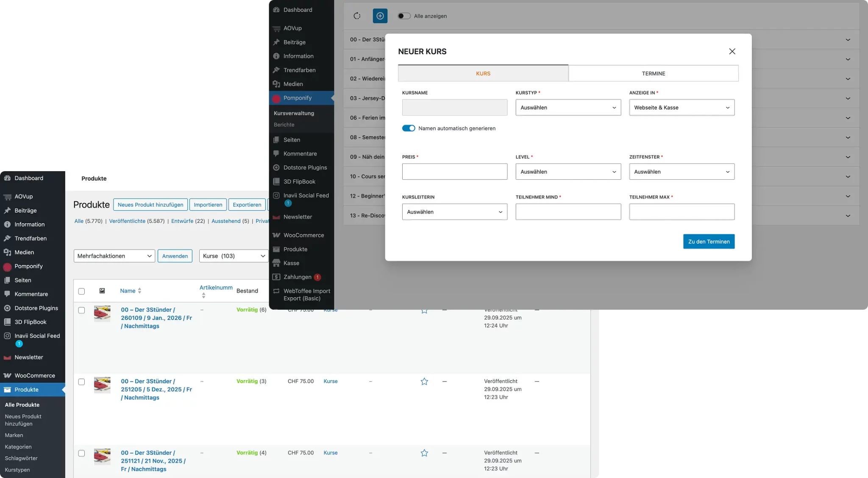The image size is (868, 478).
Task: Open Zahlungen in the sidebar menu
Action: pos(297,277)
